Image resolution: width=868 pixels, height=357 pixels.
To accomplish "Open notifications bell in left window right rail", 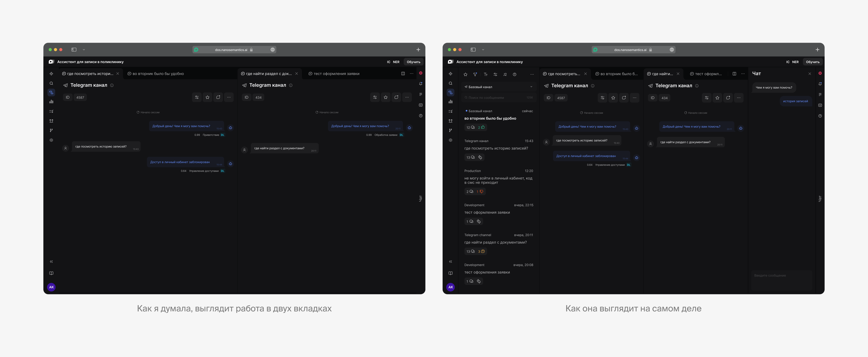I will tap(421, 84).
